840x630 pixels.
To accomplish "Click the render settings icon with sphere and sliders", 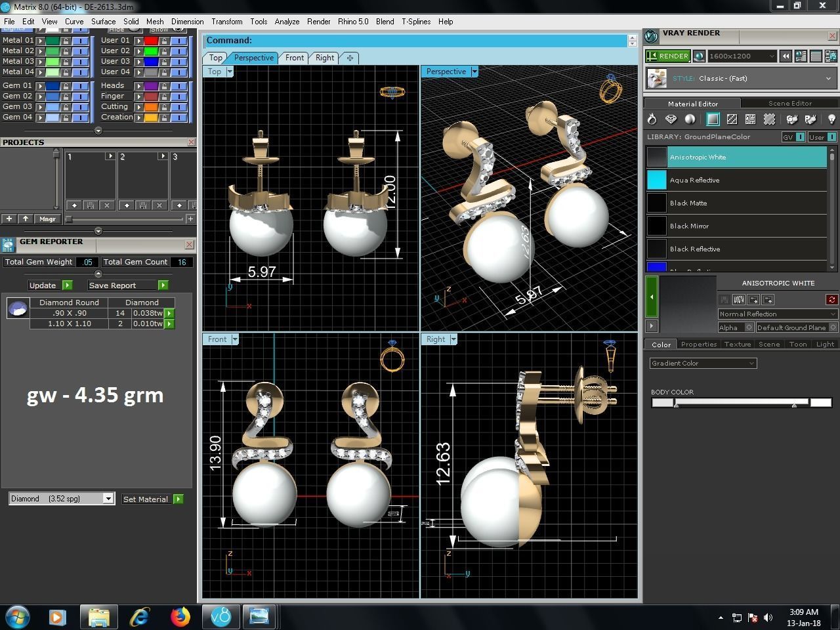I will pyautogui.click(x=801, y=56).
